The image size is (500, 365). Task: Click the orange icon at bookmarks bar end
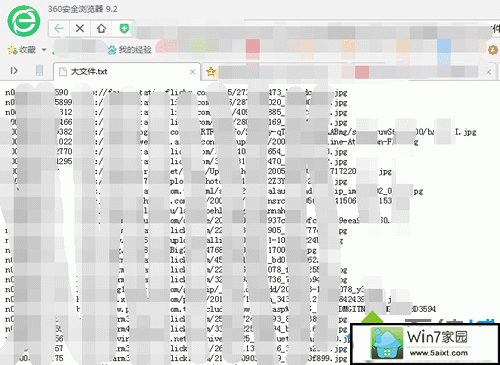click(493, 50)
